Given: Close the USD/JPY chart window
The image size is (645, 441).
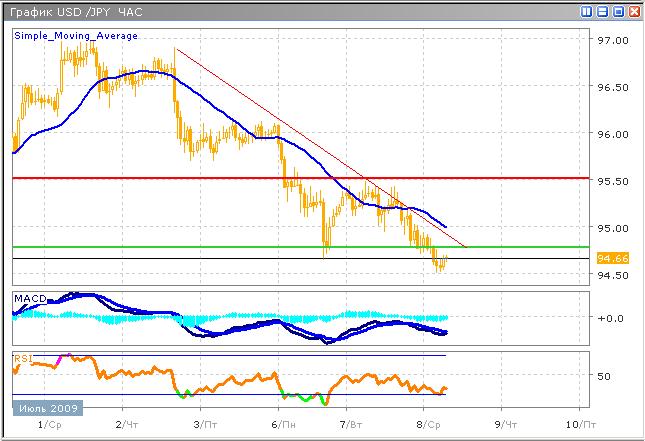Looking at the screenshot, I should coord(634,11).
